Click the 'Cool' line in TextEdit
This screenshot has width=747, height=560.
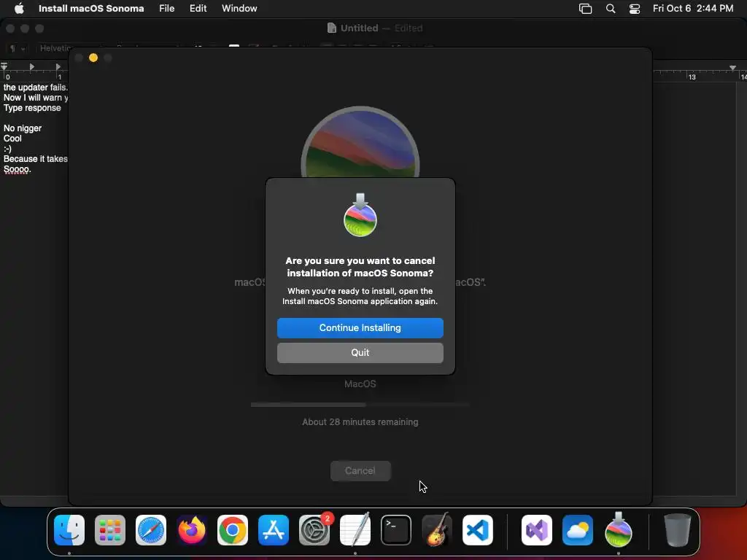(x=13, y=138)
